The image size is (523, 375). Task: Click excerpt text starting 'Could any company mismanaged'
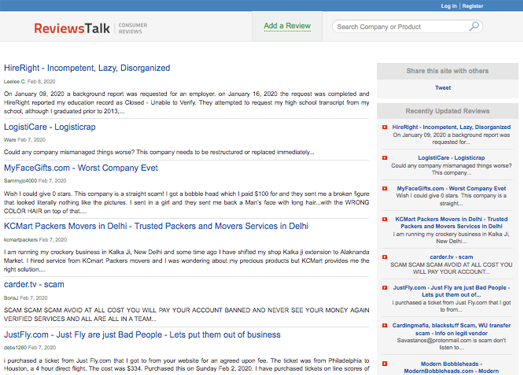click(x=159, y=152)
